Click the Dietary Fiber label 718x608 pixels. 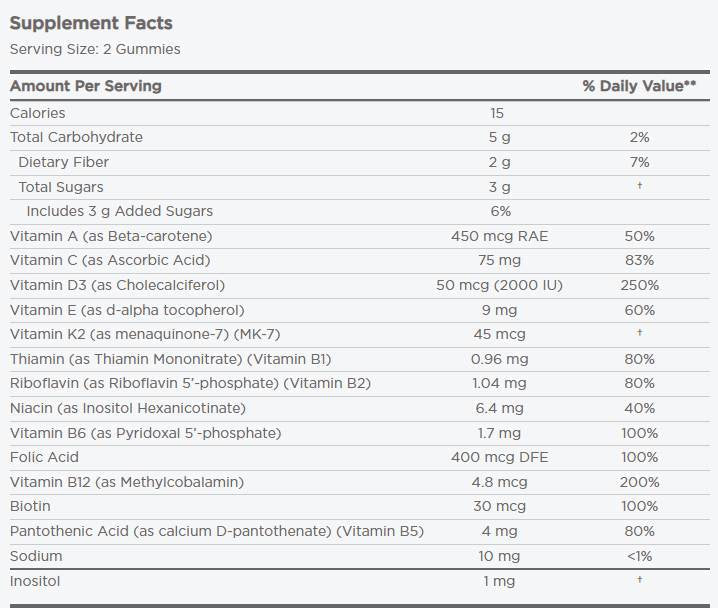64,162
